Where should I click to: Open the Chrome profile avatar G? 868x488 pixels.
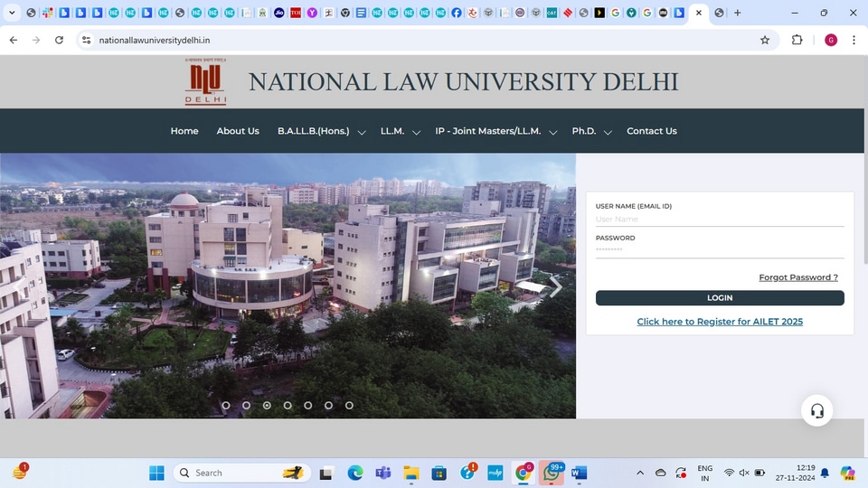click(830, 40)
